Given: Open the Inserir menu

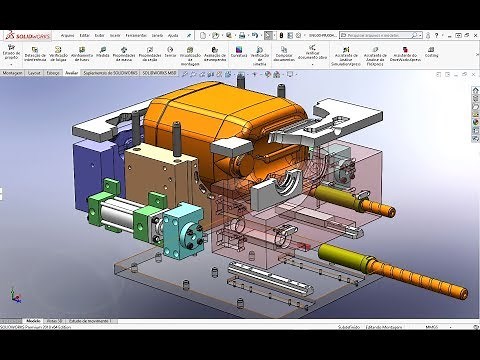Looking at the screenshot, I should 115,35.
